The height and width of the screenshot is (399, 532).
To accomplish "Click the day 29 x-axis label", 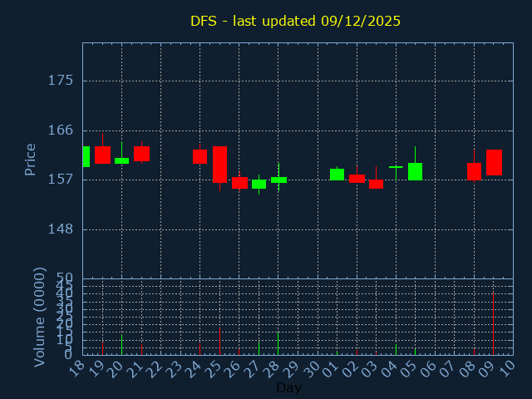I will (x=292, y=369).
